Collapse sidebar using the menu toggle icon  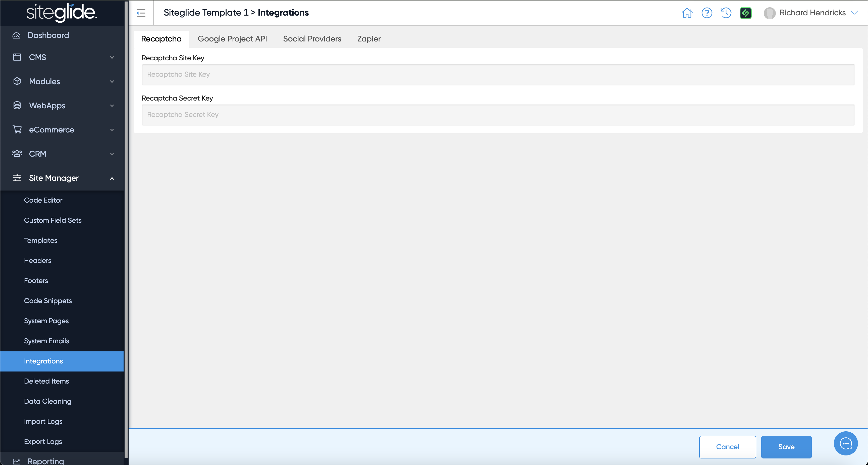tap(141, 13)
